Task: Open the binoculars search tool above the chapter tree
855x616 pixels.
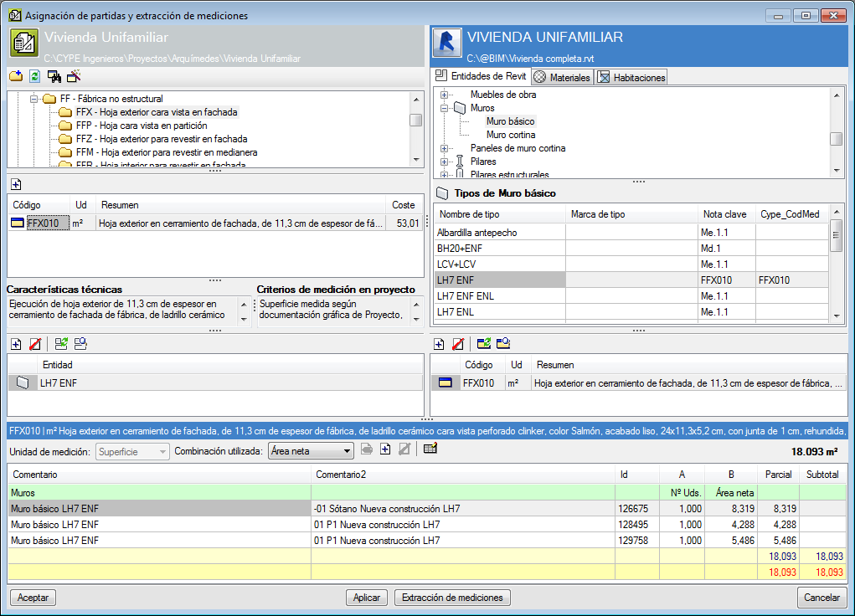Action: click(54, 76)
